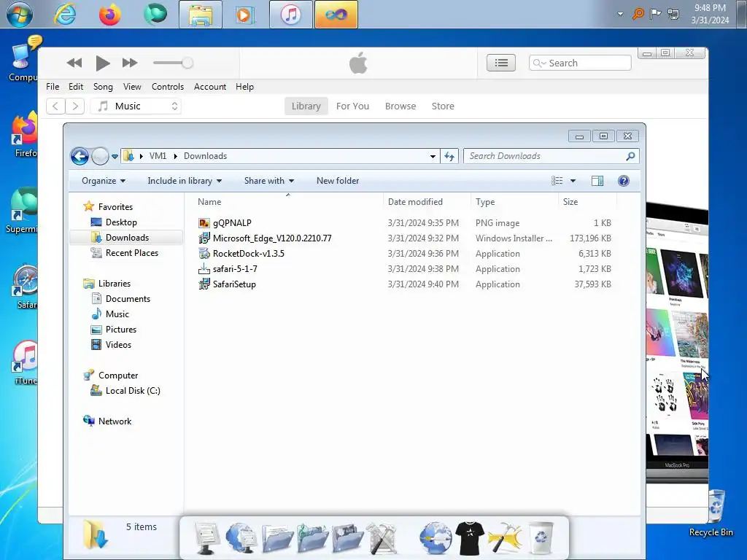747x560 pixels.
Task: Click the orange infinity taskbar button
Action: [336, 15]
